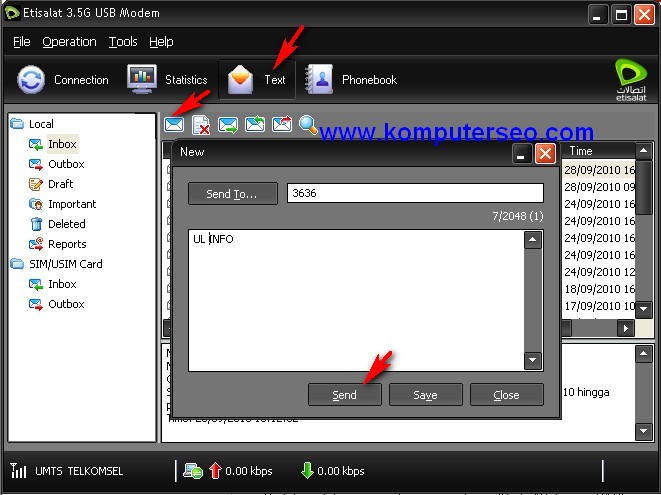Viewport: 661px width, 495px height.
Task: Click the envelope icon with red arrow
Action: tap(282, 124)
